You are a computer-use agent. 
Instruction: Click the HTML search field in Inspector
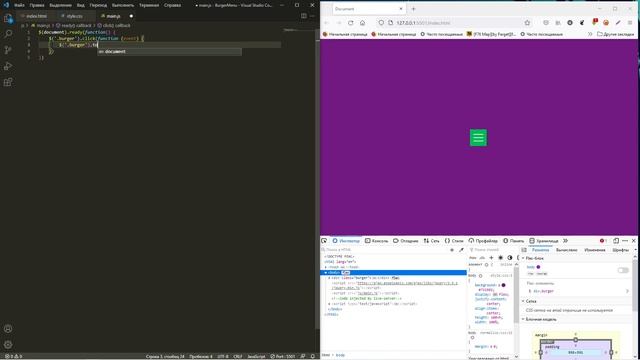tap(384, 250)
